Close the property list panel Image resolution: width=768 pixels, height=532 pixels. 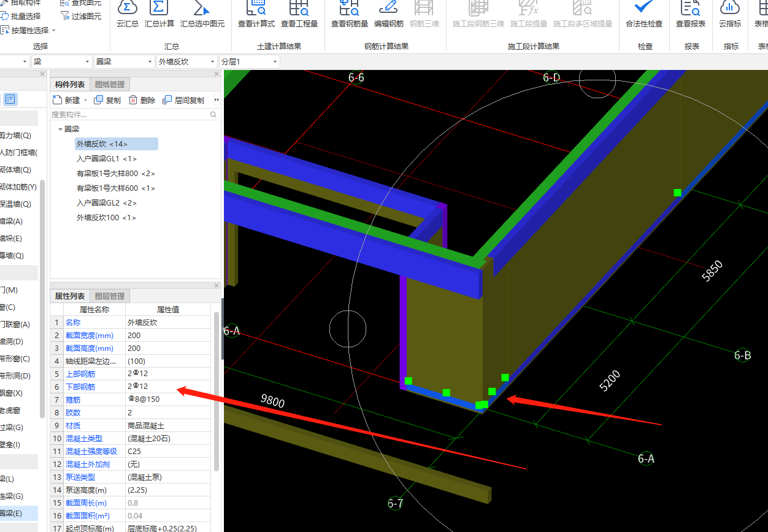coord(216,285)
